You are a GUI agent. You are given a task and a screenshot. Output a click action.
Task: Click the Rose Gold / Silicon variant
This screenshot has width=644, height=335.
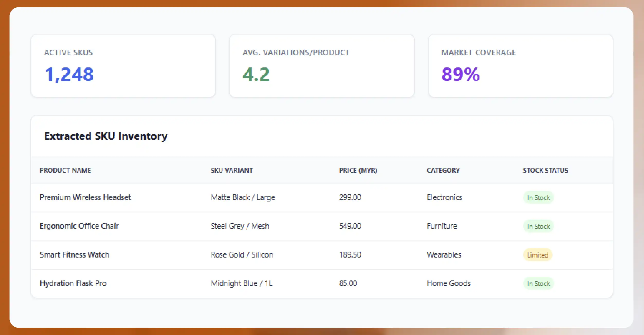pos(242,255)
